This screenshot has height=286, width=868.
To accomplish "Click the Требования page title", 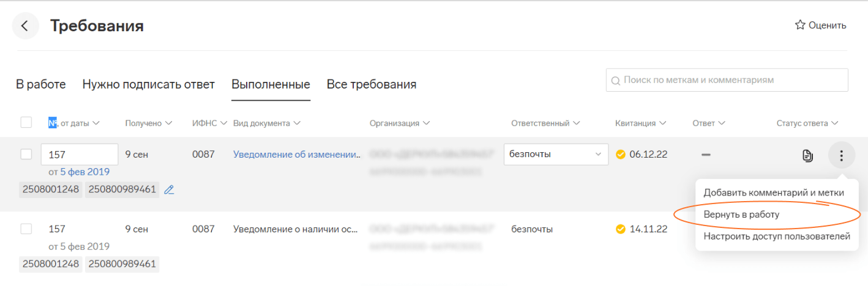I will pos(97,26).
